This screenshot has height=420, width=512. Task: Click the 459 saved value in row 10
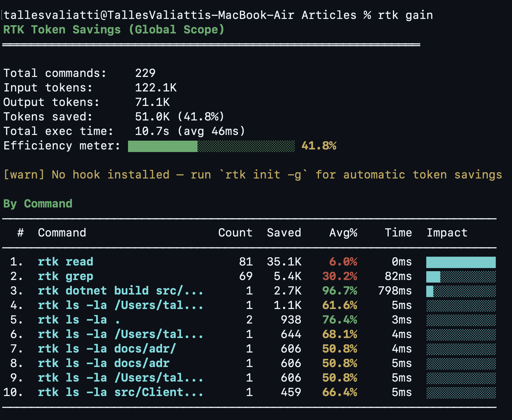[x=291, y=392]
